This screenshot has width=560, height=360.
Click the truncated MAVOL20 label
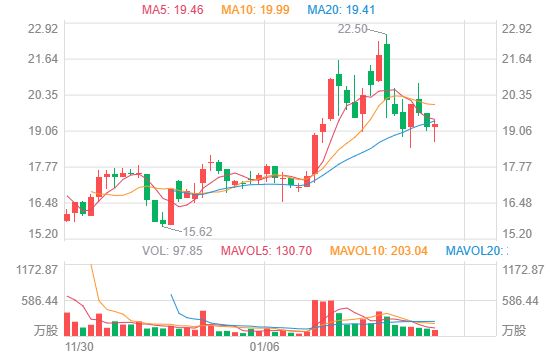click(x=476, y=251)
